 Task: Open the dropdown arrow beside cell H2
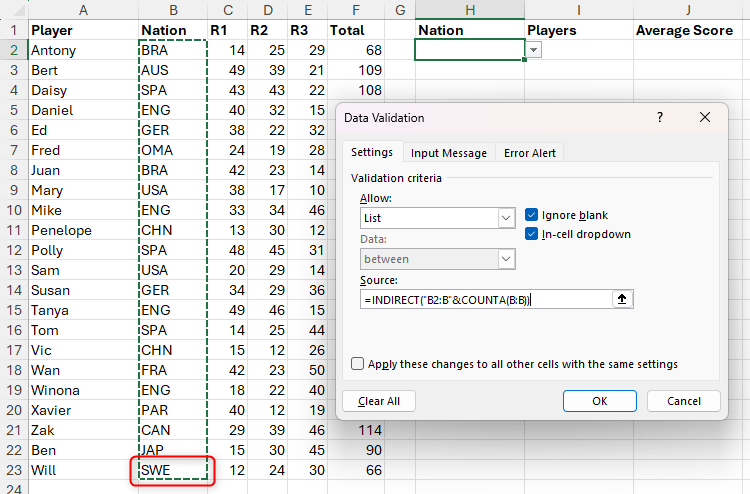coord(534,50)
